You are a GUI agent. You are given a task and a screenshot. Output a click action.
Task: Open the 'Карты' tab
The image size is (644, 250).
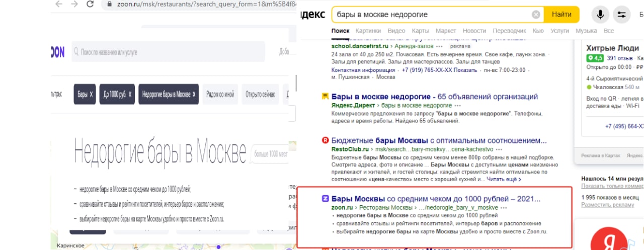point(420,31)
